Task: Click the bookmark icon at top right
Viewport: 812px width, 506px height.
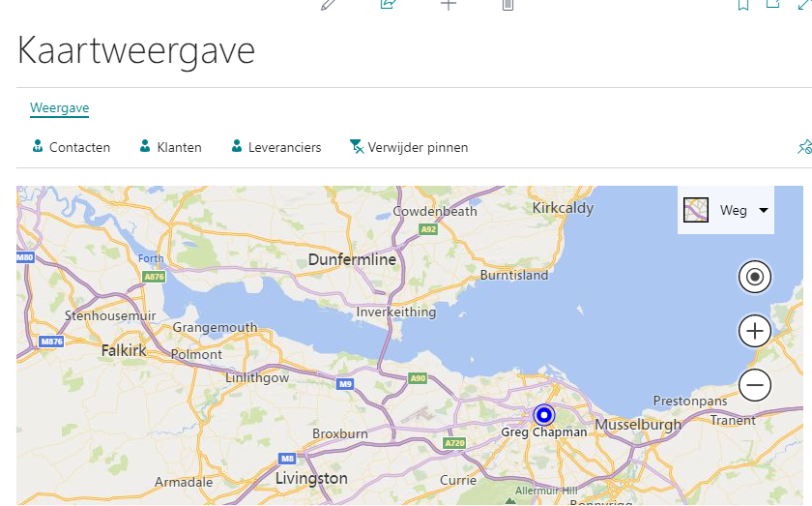Action: (743, 4)
